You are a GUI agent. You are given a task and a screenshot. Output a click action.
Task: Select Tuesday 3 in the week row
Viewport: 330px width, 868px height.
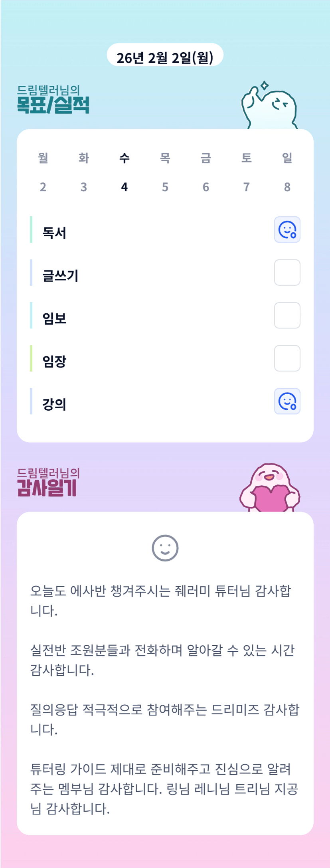pyautogui.click(x=84, y=187)
